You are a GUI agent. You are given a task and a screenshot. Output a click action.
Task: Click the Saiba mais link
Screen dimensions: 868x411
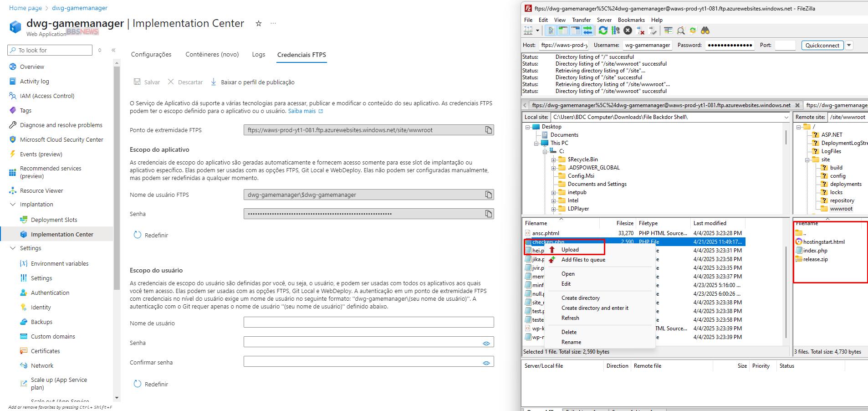pos(302,111)
